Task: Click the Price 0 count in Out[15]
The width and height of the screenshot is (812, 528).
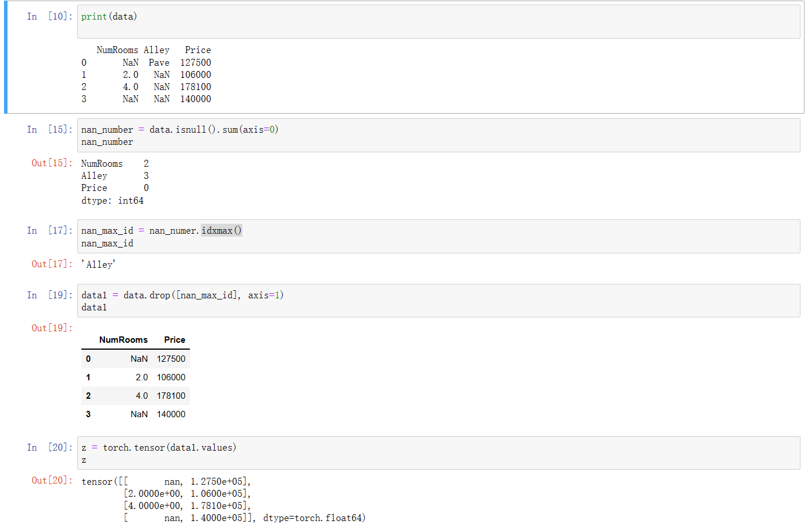Action: pyautogui.click(x=146, y=188)
